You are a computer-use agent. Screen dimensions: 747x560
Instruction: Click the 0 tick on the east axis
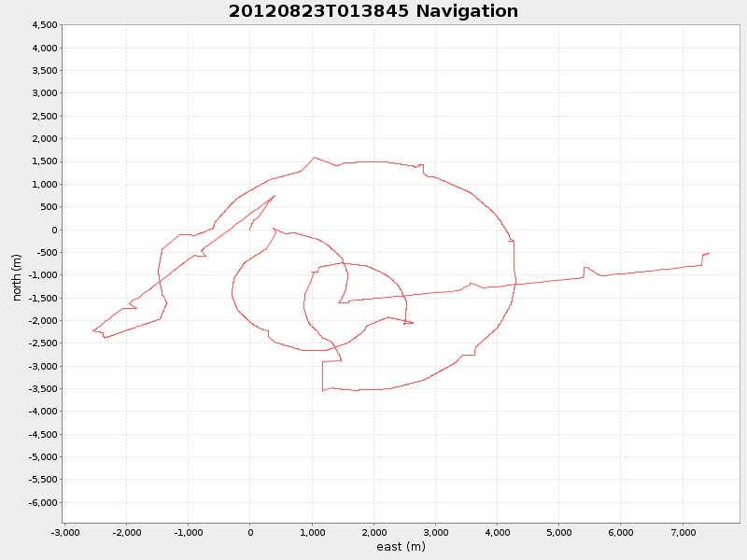click(248, 534)
